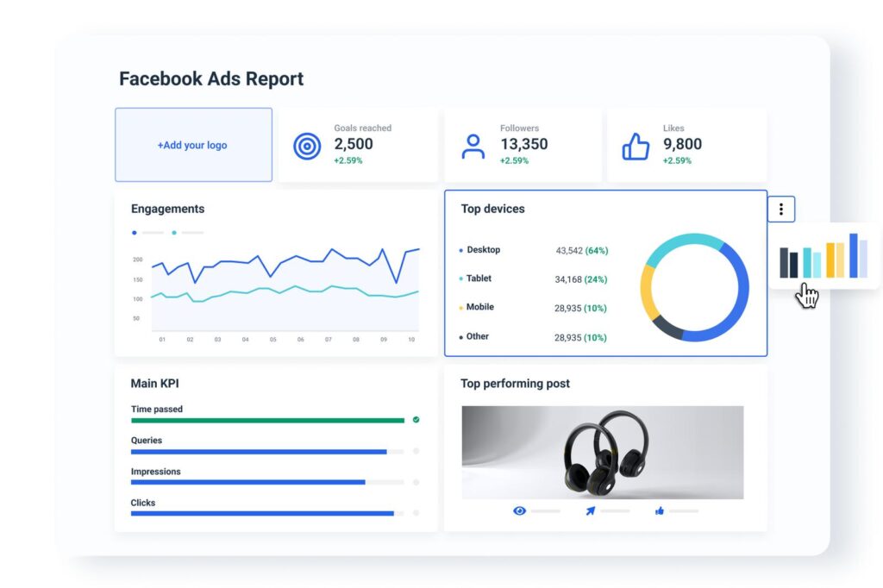
Task: Click the grey status dot beside Queries
Action: point(416,451)
